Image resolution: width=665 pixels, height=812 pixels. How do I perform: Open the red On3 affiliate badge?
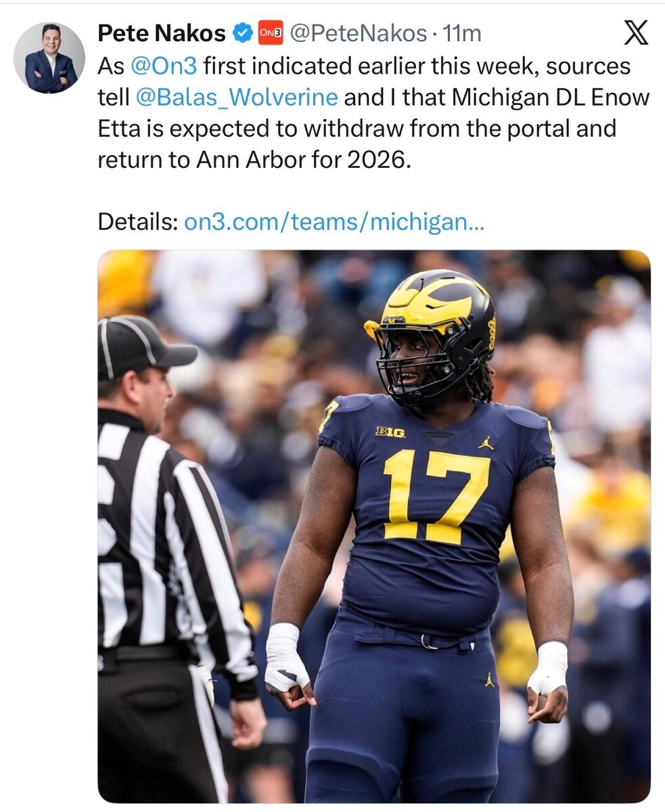[271, 32]
